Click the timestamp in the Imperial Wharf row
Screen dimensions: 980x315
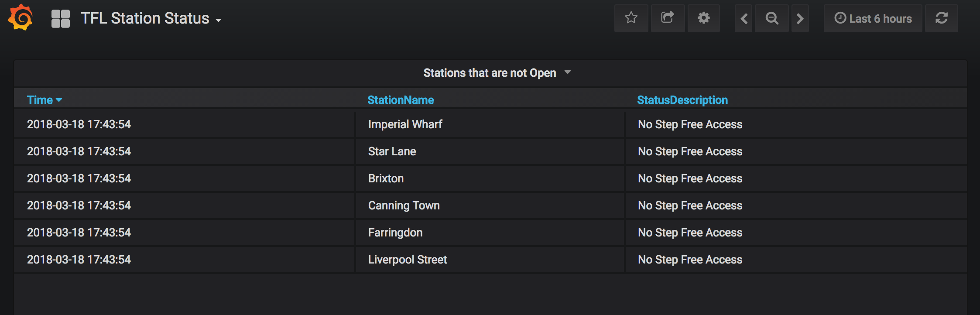[79, 124]
